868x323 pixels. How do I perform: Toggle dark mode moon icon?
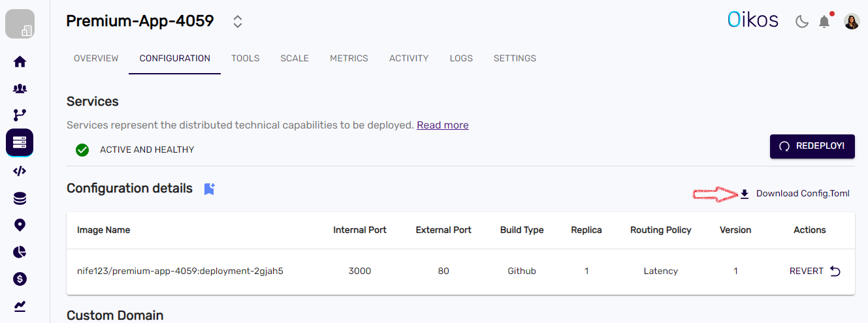click(801, 22)
